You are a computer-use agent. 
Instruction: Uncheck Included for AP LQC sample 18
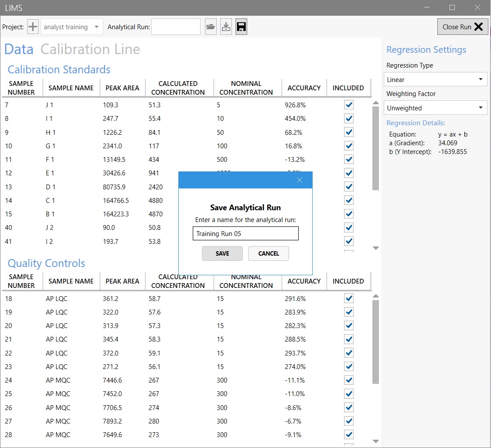[x=348, y=298]
